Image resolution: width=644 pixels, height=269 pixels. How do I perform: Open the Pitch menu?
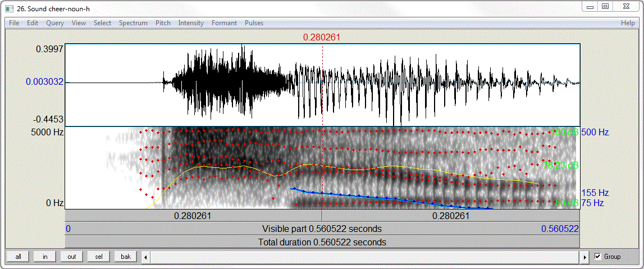163,23
